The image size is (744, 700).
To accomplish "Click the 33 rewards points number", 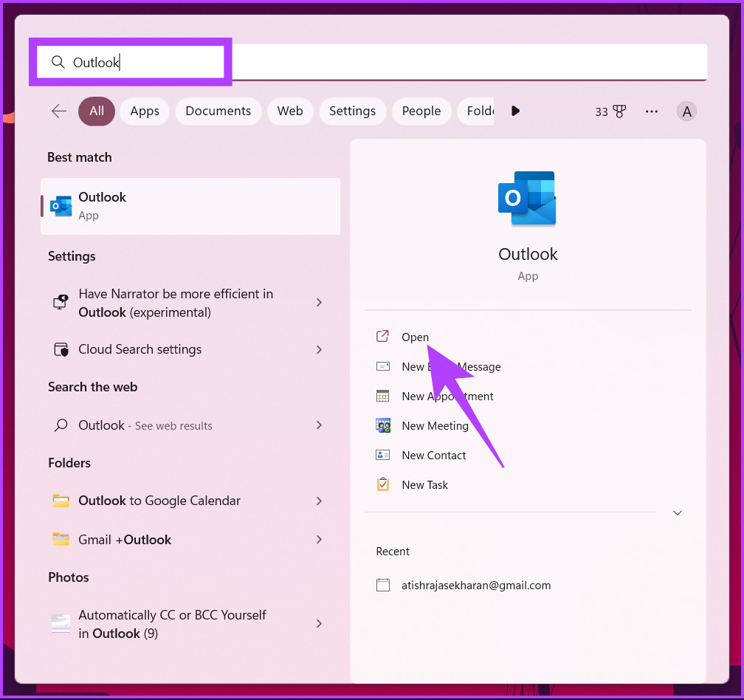I will pyautogui.click(x=602, y=112).
